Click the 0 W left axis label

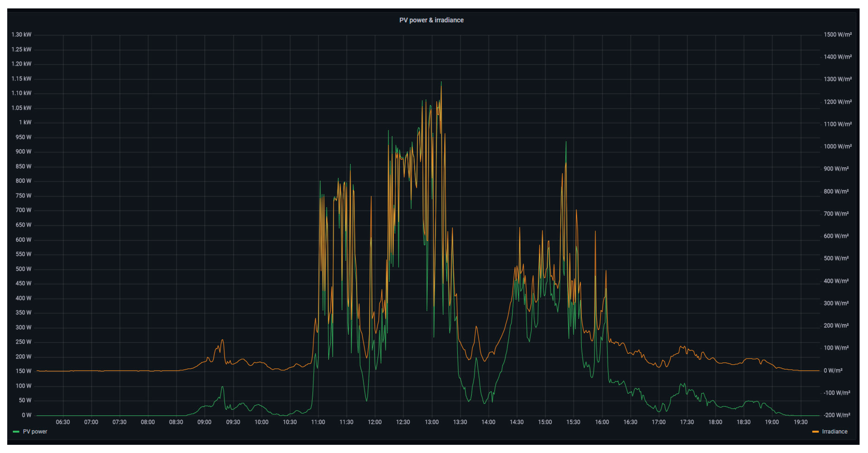(x=26, y=415)
